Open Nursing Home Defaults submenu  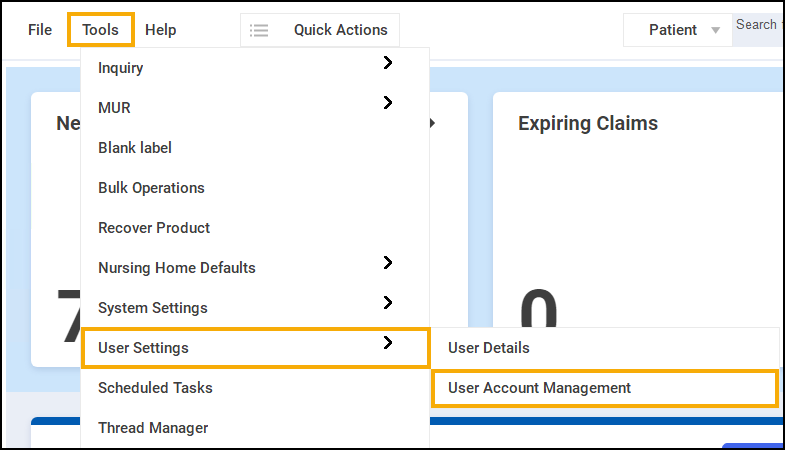pos(177,268)
